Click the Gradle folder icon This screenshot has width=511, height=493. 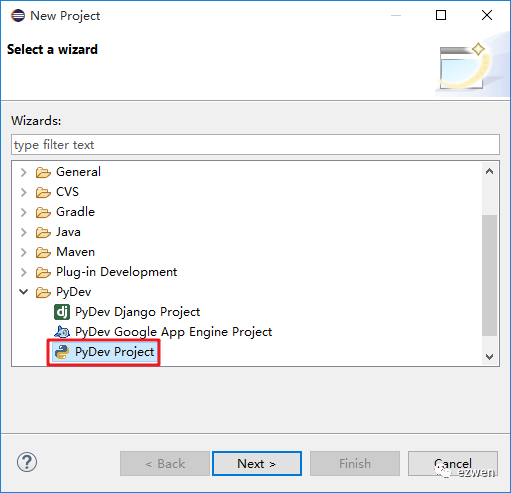coord(43,212)
